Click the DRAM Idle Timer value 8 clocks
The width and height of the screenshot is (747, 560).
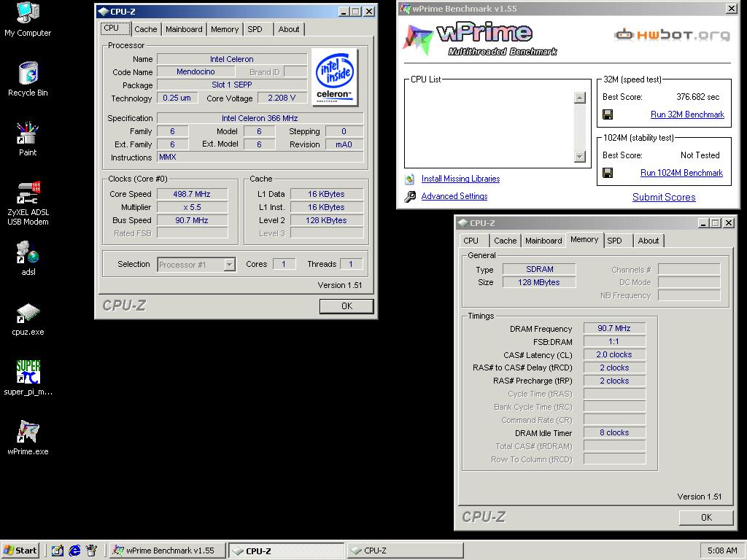point(614,432)
